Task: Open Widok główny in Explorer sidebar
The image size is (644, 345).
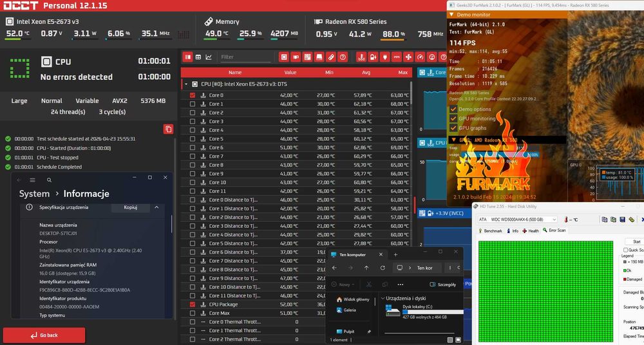Action: (352, 299)
